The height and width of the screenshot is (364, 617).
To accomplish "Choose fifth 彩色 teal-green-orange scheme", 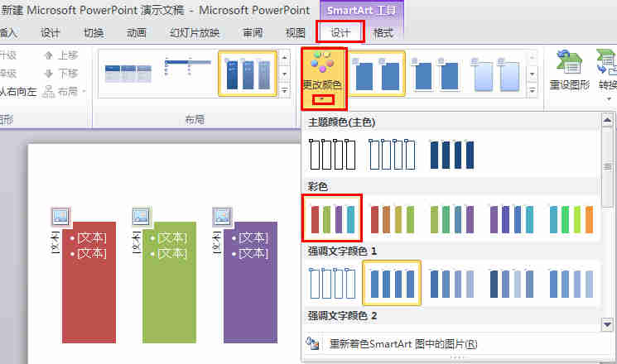I will click(571, 218).
